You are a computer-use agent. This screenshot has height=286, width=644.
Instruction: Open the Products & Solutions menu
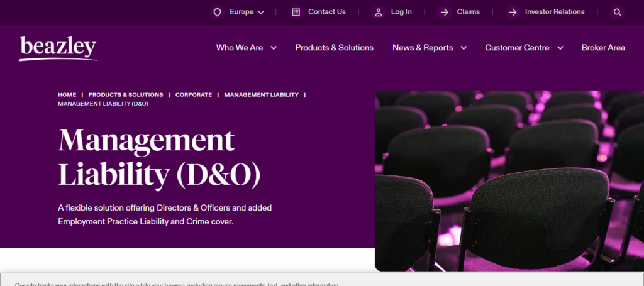point(335,48)
